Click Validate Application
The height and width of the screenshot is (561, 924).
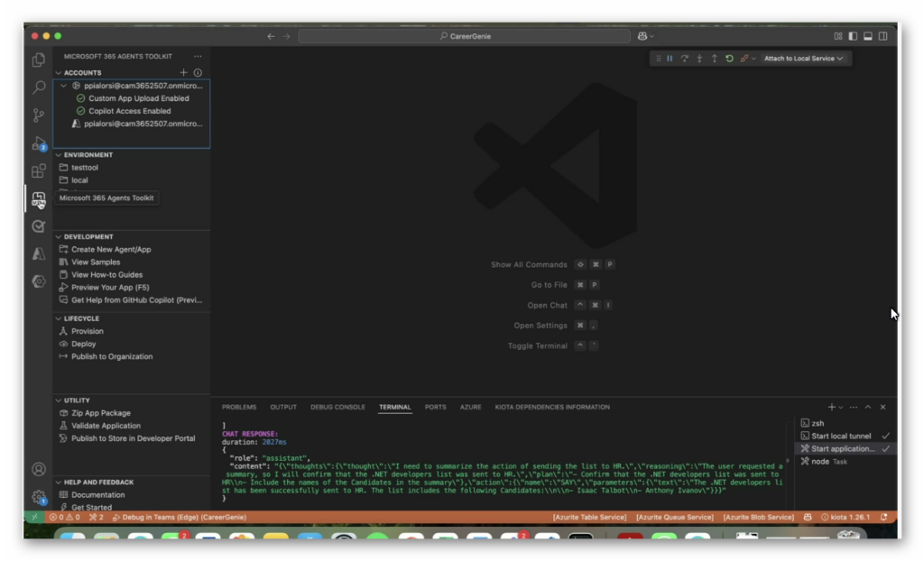tap(106, 426)
